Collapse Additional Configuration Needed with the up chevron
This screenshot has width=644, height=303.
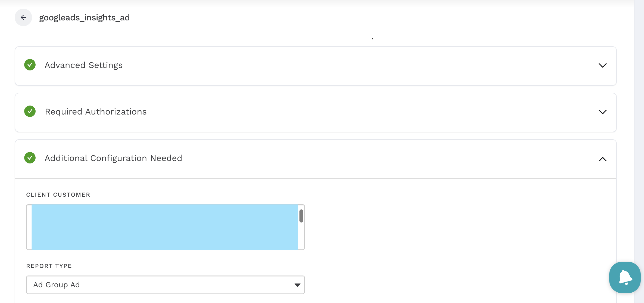tap(602, 159)
